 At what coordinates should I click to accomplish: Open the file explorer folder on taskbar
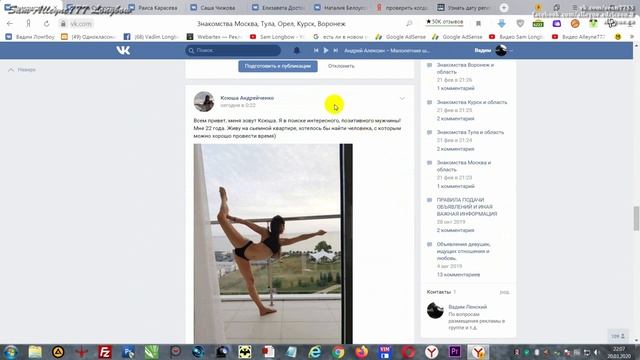pyautogui.click(x=35, y=352)
